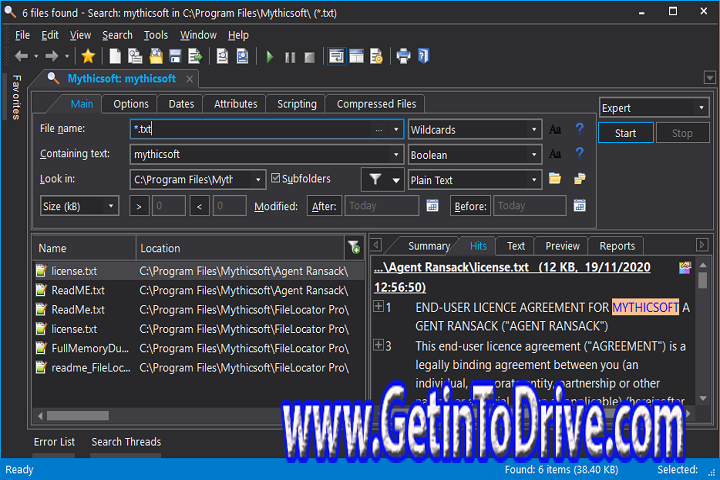Screen dimensions: 720x480
Task: Open the Expert mode dropdown
Action: tap(654, 108)
